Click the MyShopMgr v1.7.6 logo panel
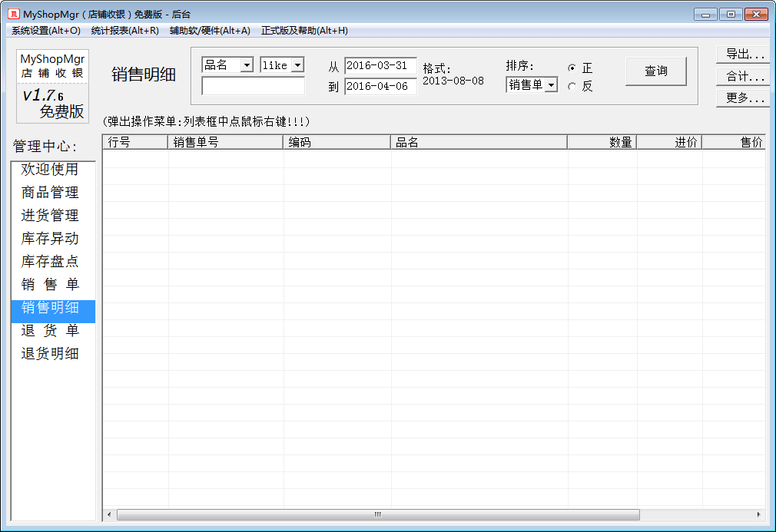The width and height of the screenshot is (776, 532). coord(52,86)
